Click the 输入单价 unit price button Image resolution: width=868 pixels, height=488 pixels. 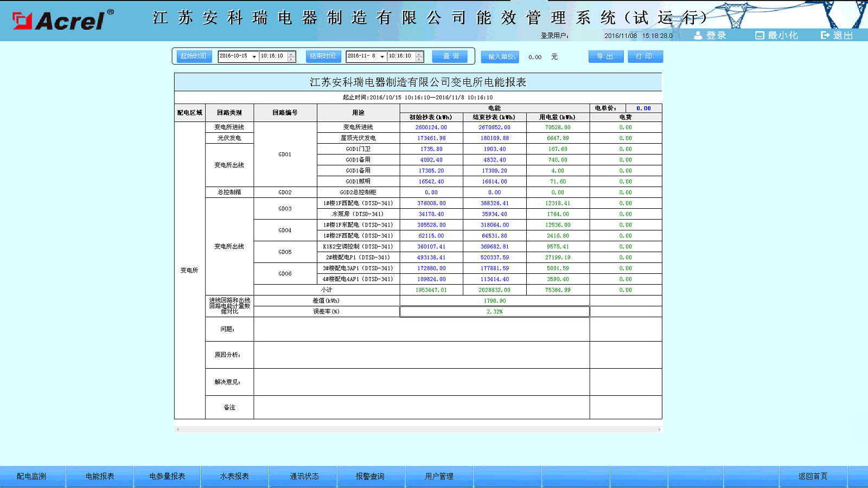pyautogui.click(x=500, y=56)
